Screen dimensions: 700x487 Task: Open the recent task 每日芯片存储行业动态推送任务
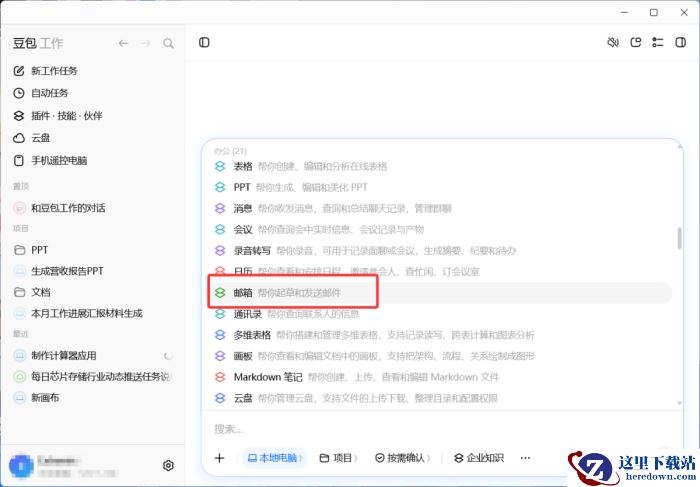click(x=93, y=377)
